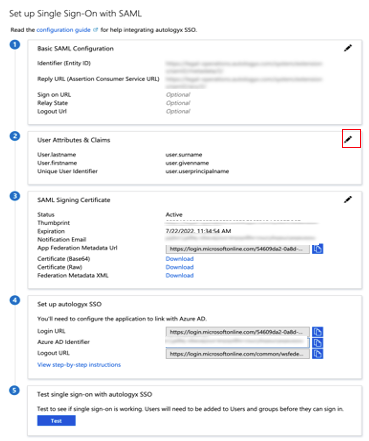The height and width of the screenshot is (441, 369).
Task: Edit Basic SAML Configuration with pencil icon
Action: 348,48
